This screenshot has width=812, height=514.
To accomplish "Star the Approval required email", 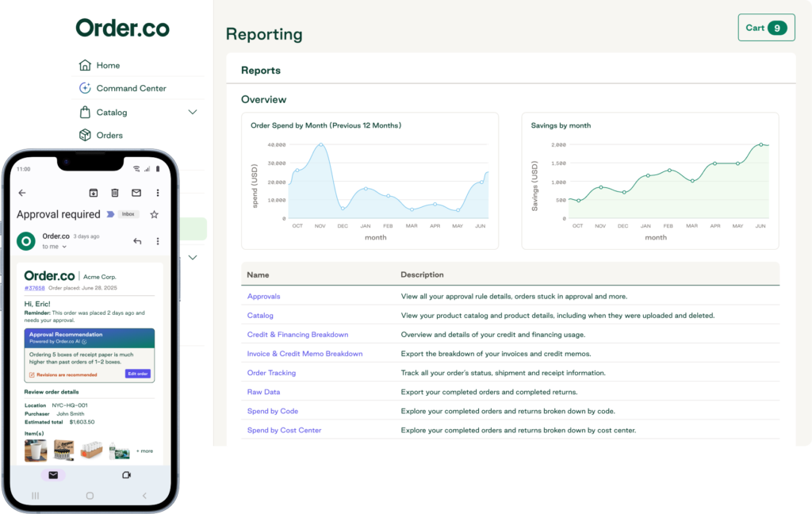I will pos(154,214).
